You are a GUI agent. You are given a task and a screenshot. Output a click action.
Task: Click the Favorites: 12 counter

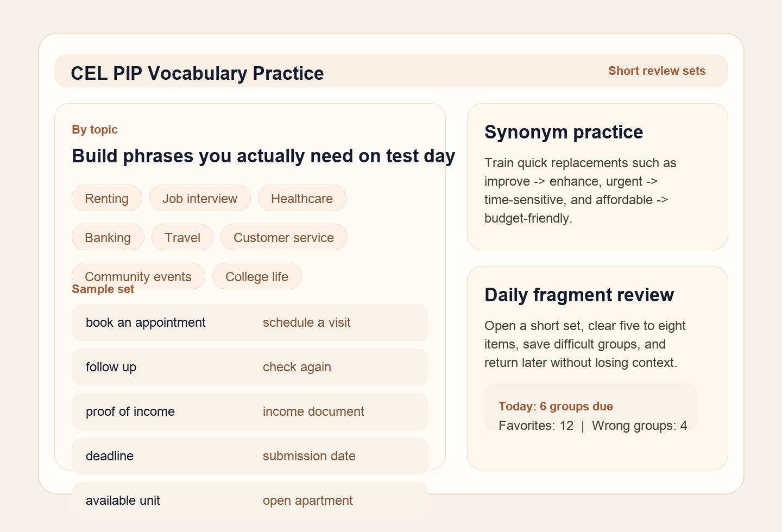[536, 426]
